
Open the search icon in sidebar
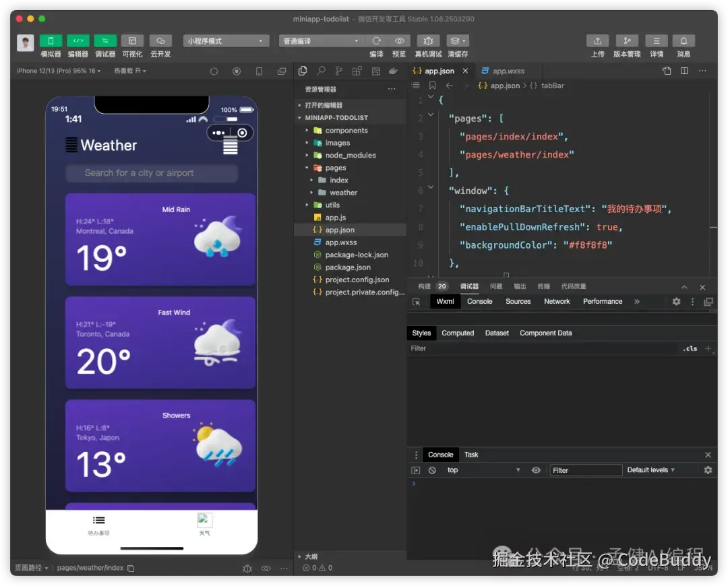(321, 71)
